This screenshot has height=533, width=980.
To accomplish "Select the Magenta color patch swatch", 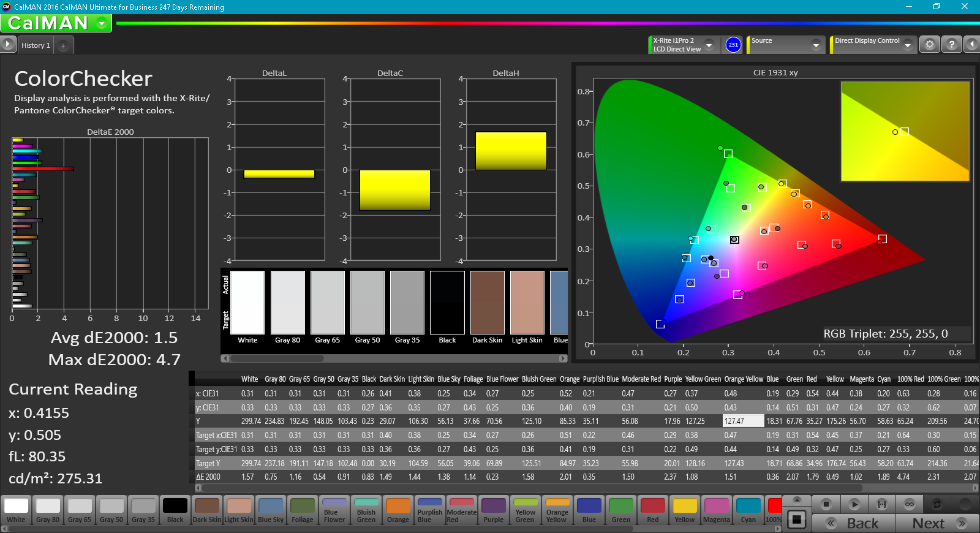I will click(716, 510).
